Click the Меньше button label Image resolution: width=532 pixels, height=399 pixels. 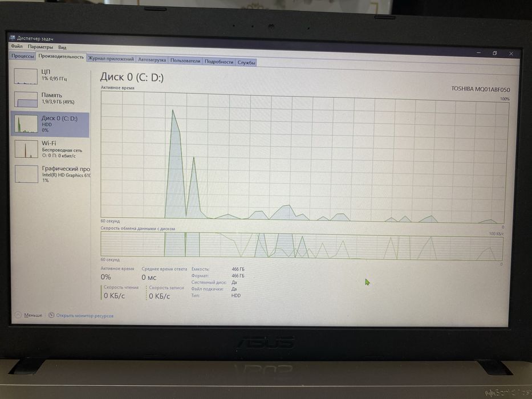33,315
